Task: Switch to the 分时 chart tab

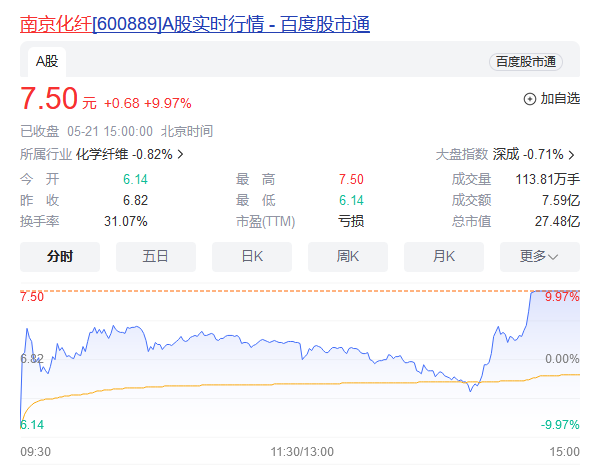Action: point(60,256)
